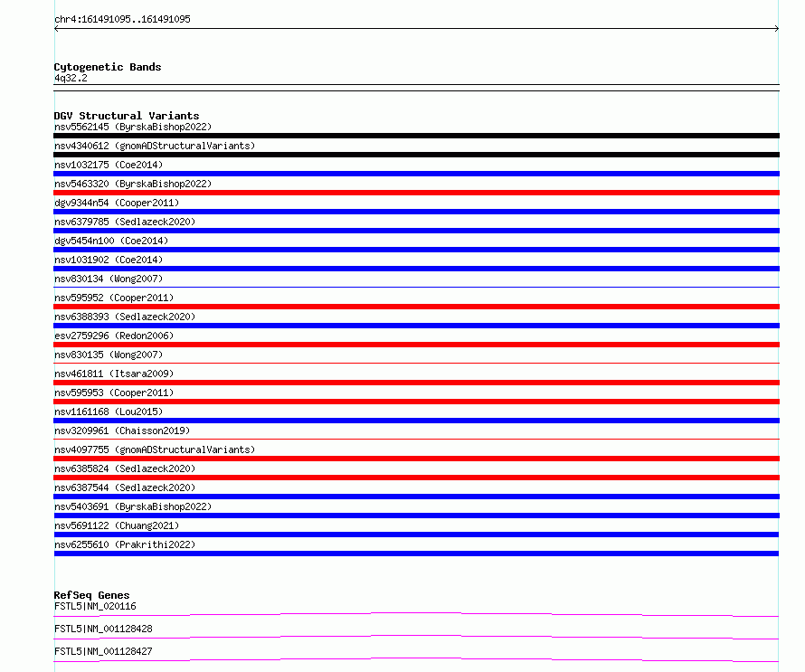Click the 4q32.2 cytogenetic band label
805x672 pixels.
(71, 78)
